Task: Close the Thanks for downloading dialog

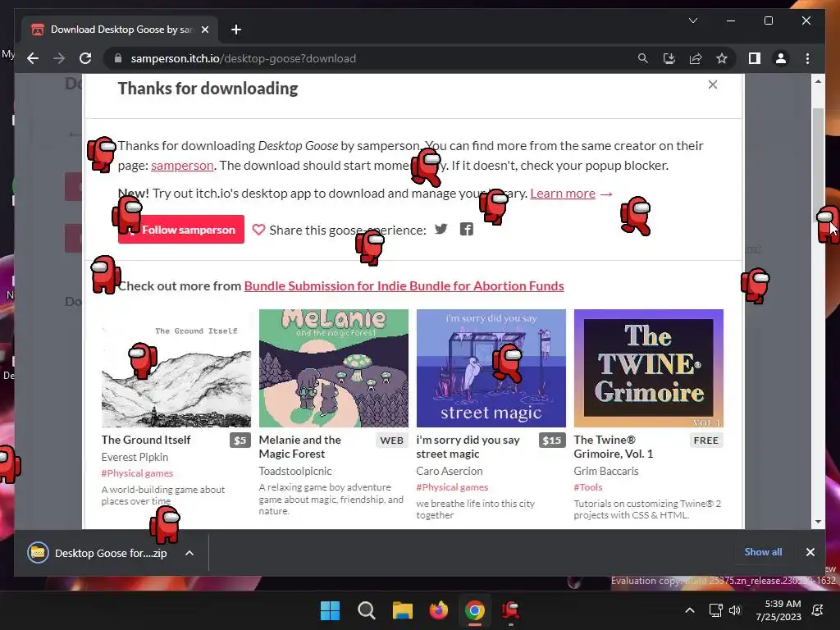Action: (713, 84)
